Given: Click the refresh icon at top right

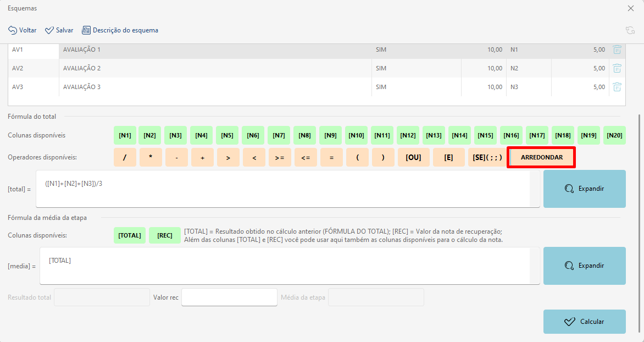Looking at the screenshot, I should 630,30.
